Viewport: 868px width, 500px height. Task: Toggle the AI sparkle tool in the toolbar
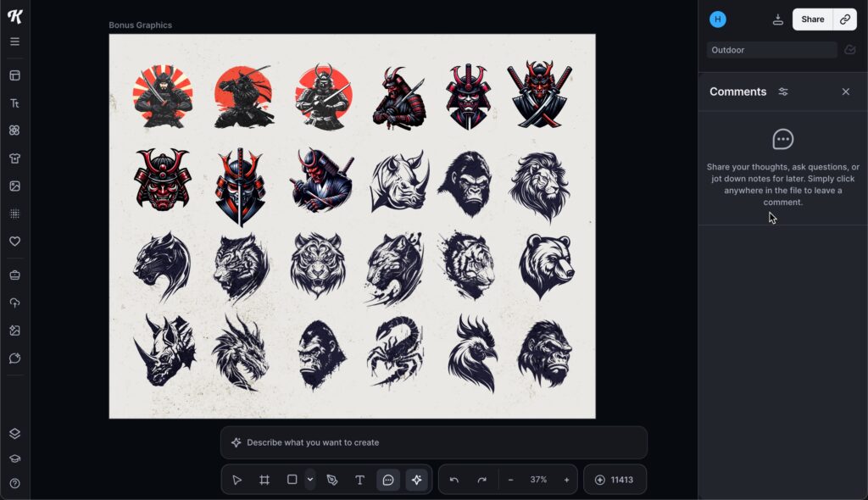(x=417, y=480)
